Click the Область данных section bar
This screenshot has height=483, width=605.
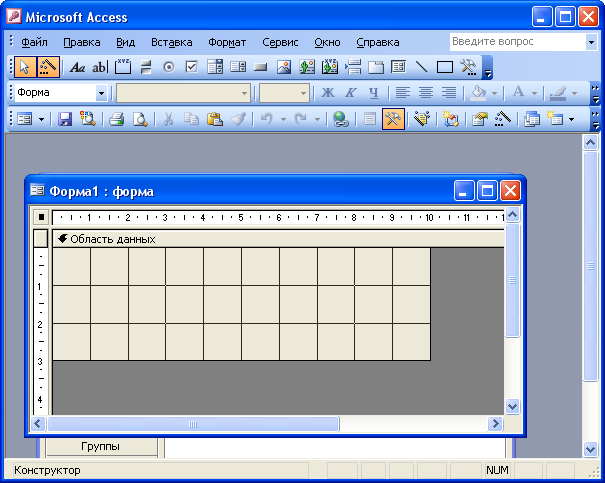[x=278, y=239]
